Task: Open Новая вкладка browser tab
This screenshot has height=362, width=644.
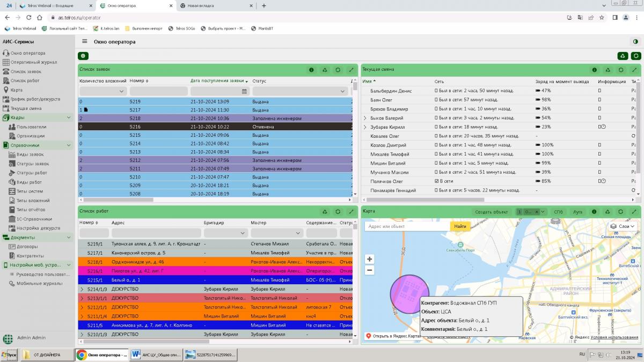Action: (215, 5)
